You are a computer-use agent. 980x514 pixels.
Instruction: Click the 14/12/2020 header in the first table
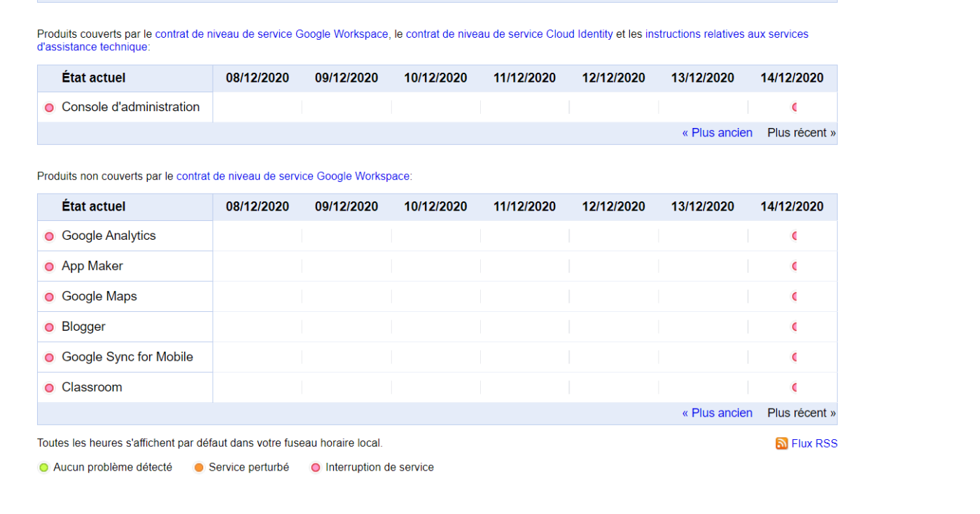pos(792,78)
